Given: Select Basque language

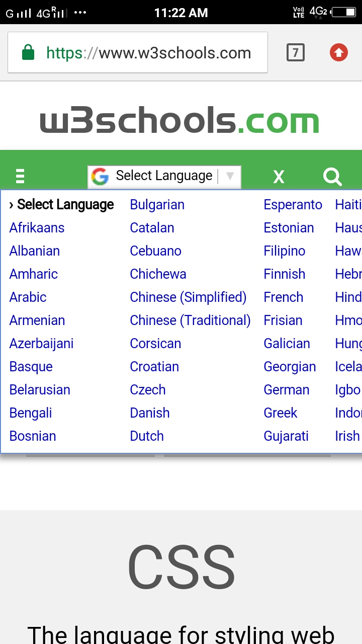Looking at the screenshot, I should coord(31,367).
